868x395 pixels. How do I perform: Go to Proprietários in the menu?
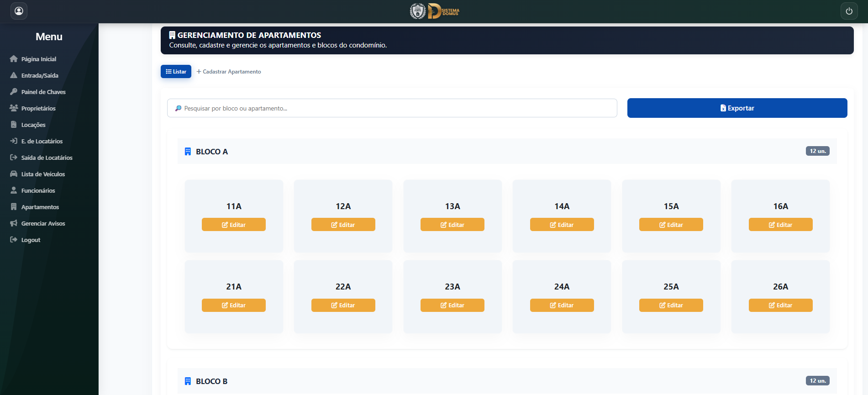tap(38, 108)
